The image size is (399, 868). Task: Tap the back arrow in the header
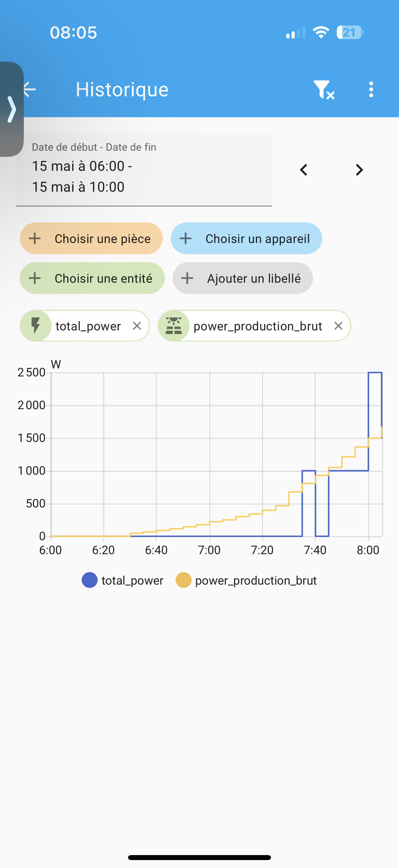[30, 89]
